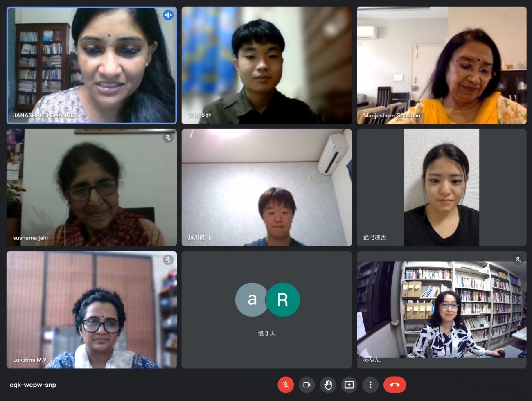The image size is (532, 401).
Task: Select JANASHRUTI CHANDRA's video tile
Action: 92,65
